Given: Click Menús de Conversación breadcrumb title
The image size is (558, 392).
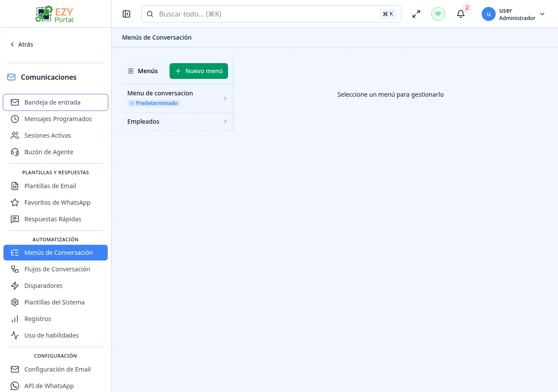Looking at the screenshot, I should (x=157, y=37).
